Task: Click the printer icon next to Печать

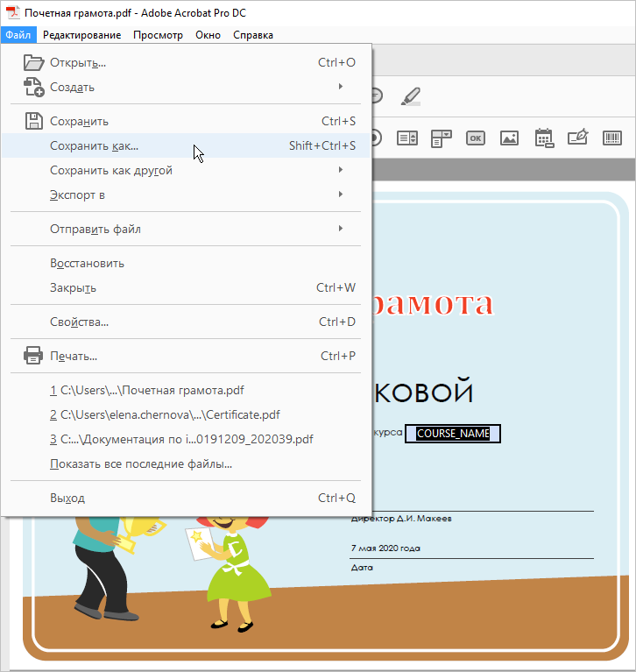Action: tap(33, 356)
